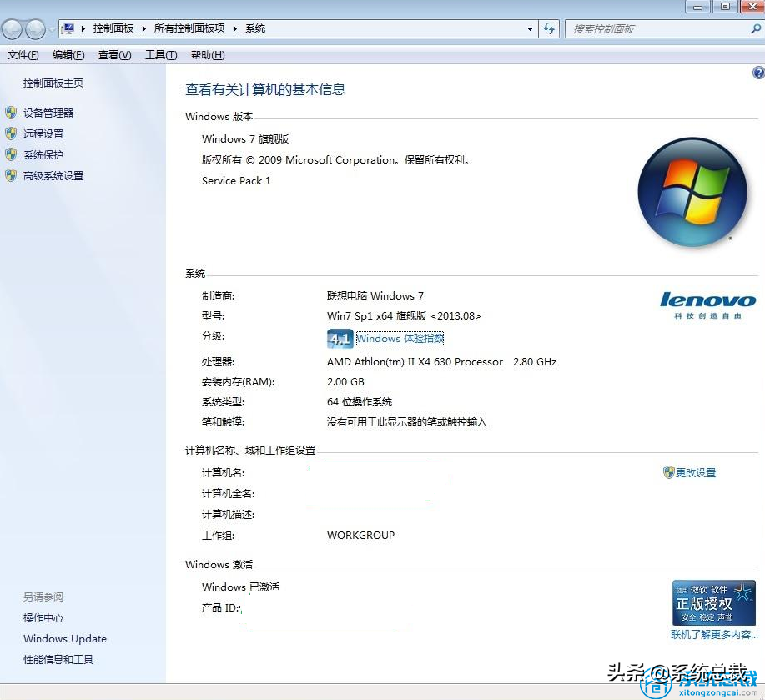Viewport: 765px width, 700px height.
Task: Click the 4.1 experience index score badge
Action: (340, 339)
